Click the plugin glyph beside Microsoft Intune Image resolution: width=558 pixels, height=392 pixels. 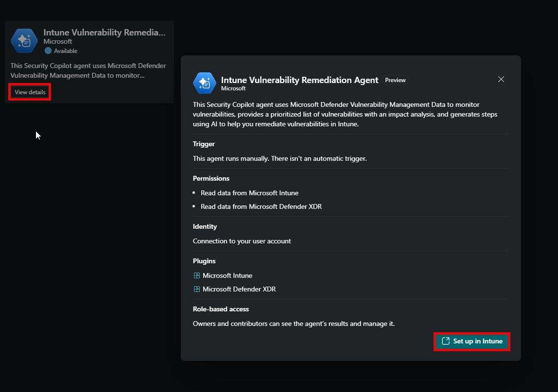coord(196,275)
